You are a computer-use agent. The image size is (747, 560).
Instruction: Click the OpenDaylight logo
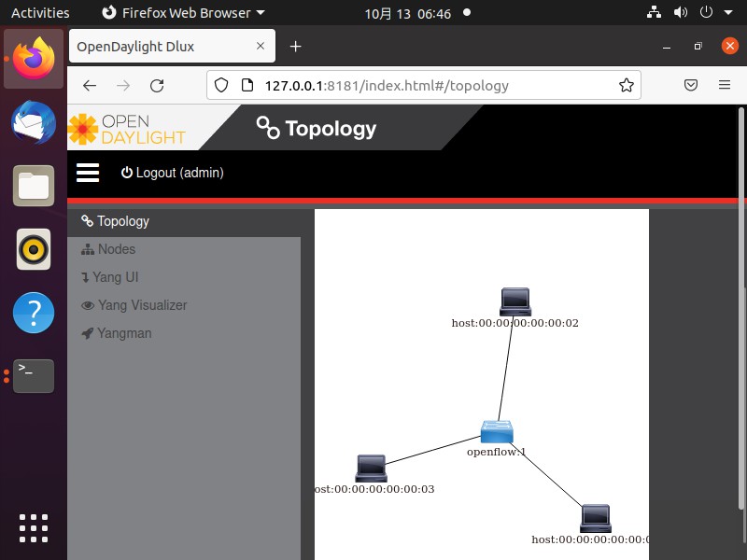point(127,129)
